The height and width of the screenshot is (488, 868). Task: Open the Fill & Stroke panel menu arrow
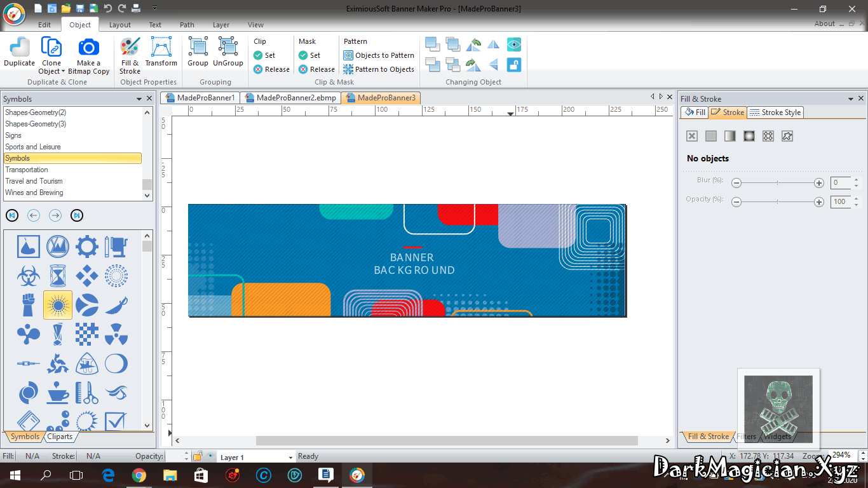pyautogui.click(x=851, y=99)
